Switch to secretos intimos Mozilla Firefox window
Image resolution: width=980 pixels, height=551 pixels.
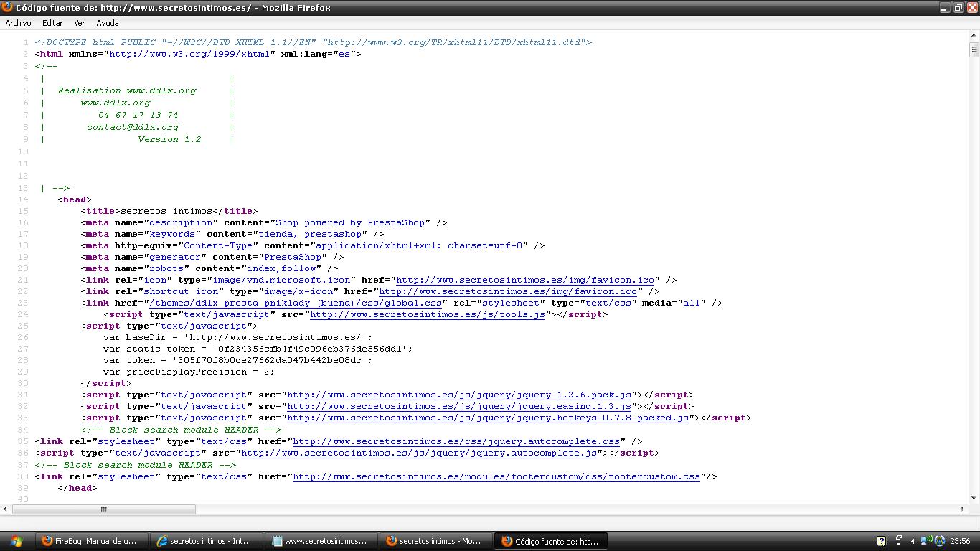click(435, 541)
